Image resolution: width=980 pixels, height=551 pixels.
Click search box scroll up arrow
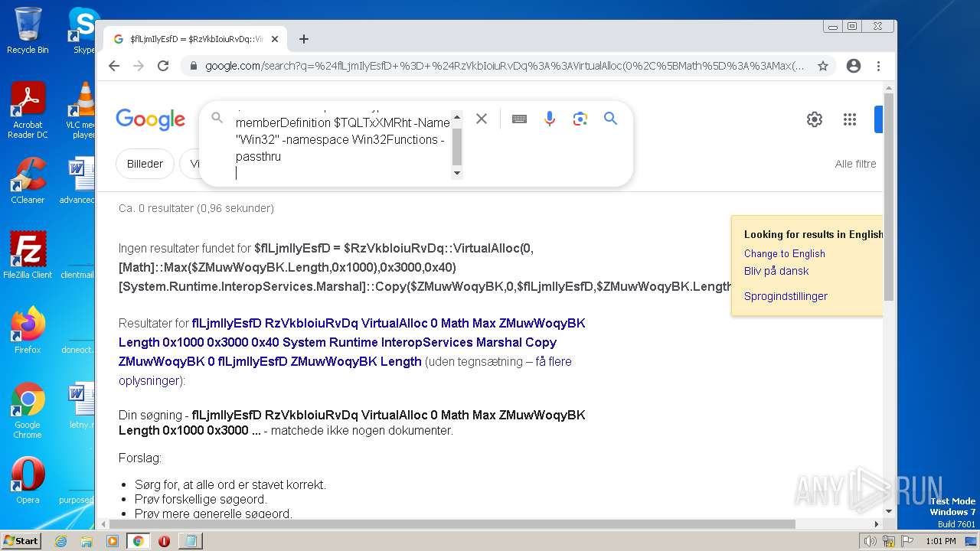click(x=457, y=117)
